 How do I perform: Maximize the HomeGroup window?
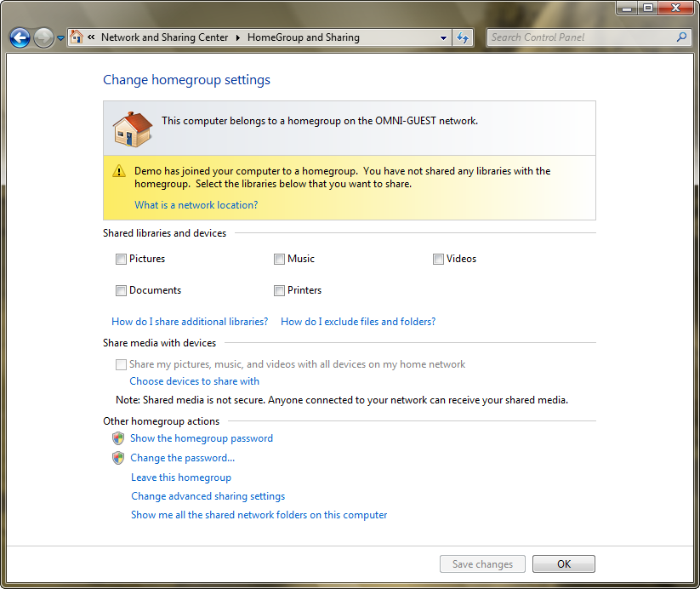[x=648, y=8]
